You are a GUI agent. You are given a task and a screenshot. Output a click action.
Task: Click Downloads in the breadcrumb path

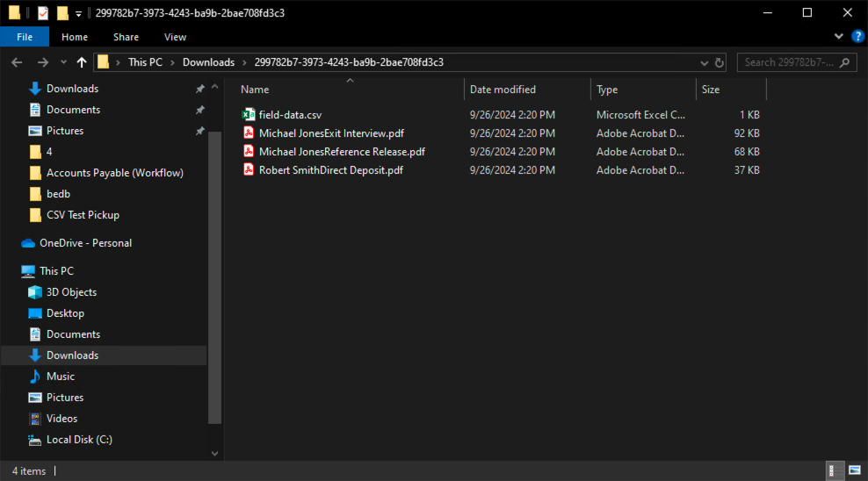click(x=208, y=62)
